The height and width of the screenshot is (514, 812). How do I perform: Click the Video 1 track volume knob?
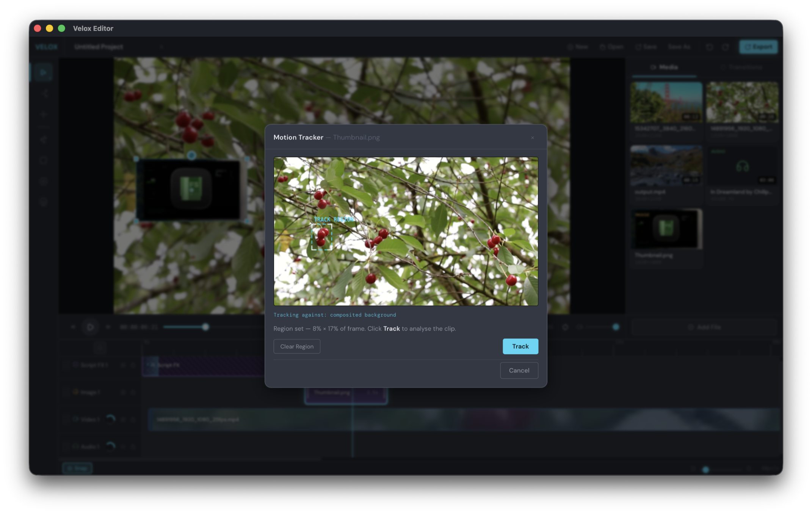110,419
